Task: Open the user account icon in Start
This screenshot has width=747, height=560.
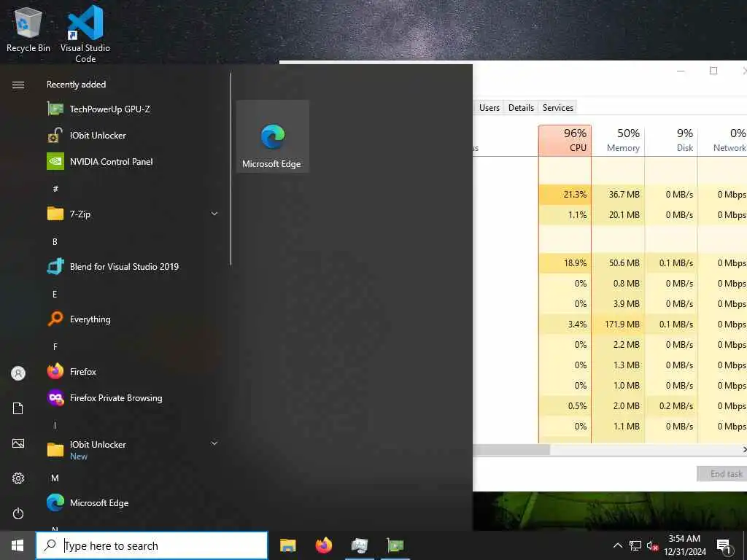Action: pos(18,373)
